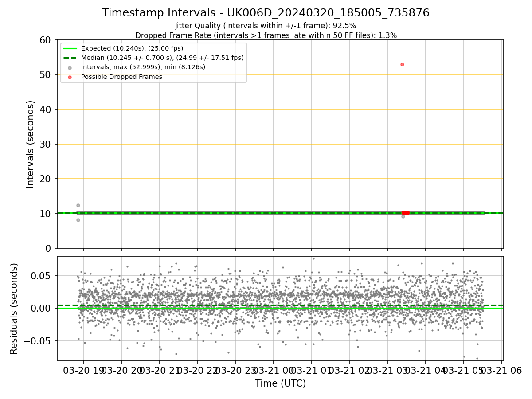Click the y-axis tick label '60'
This screenshot has height=399, width=532.
coord(46,40)
